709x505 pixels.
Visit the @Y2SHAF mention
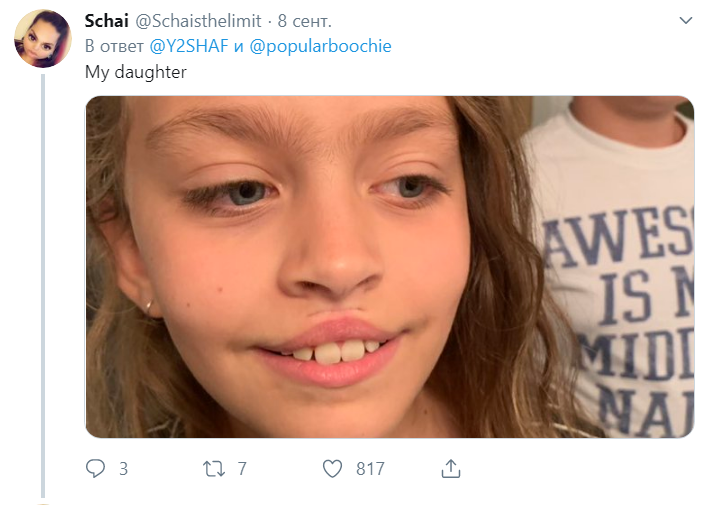tap(189, 46)
